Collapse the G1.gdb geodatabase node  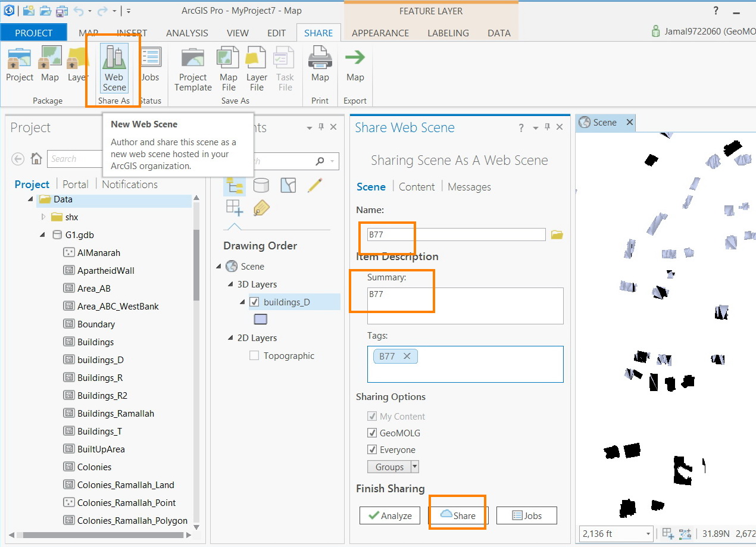pos(42,235)
